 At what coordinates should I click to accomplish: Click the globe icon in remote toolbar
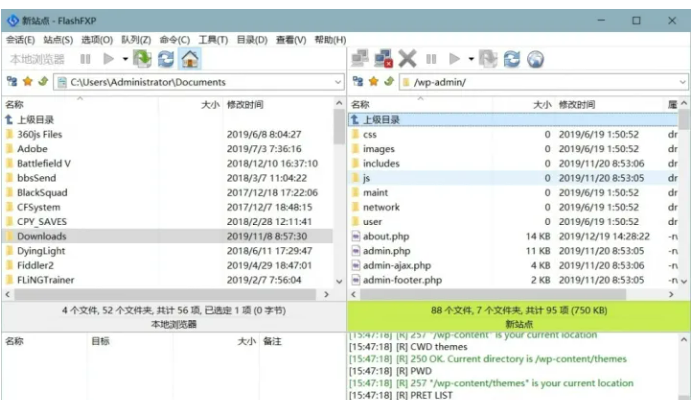click(x=535, y=59)
